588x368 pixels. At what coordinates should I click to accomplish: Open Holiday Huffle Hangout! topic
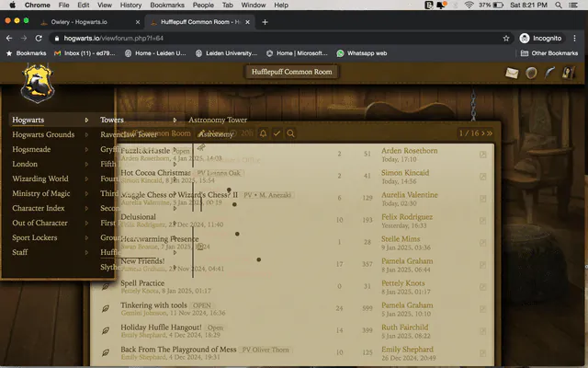[161, 328]
